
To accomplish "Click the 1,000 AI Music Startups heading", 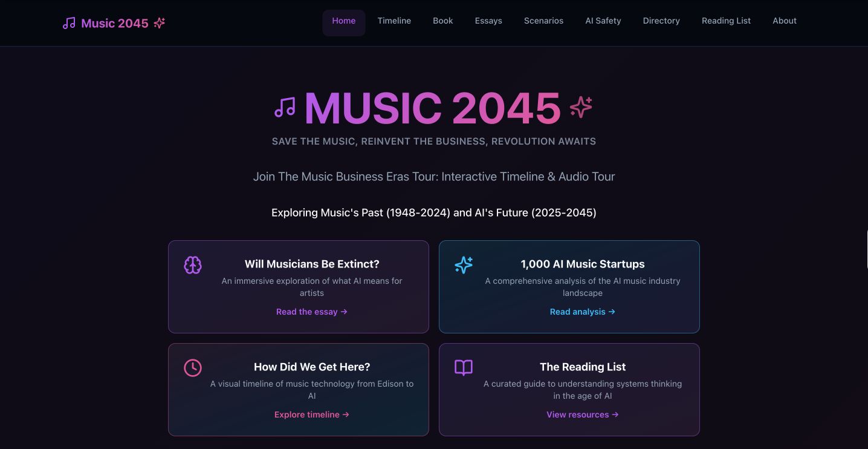I will pos(583,264).
